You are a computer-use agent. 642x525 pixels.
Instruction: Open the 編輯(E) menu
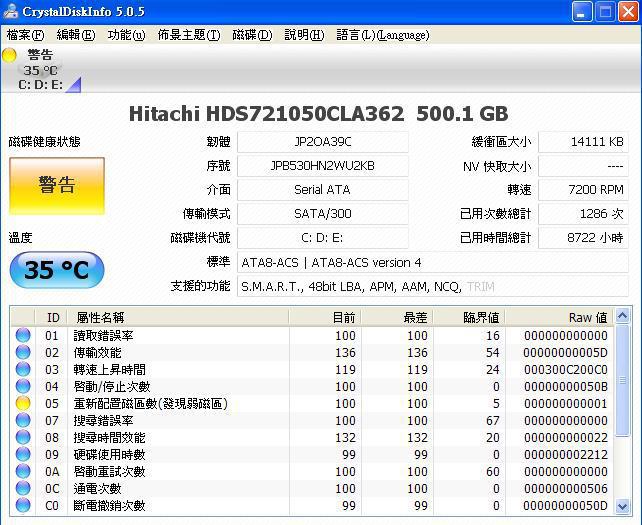[76, 35]
